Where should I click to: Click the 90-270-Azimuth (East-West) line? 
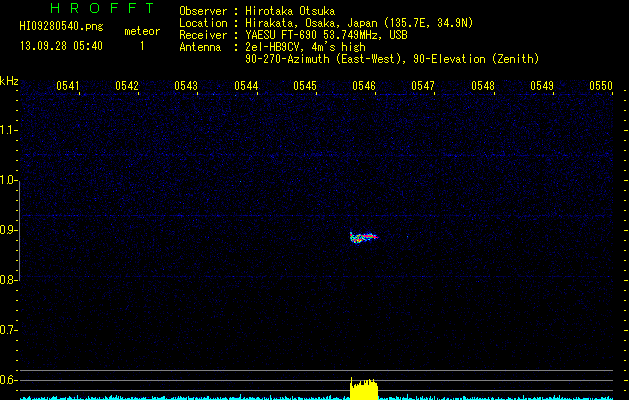[392, 59]
